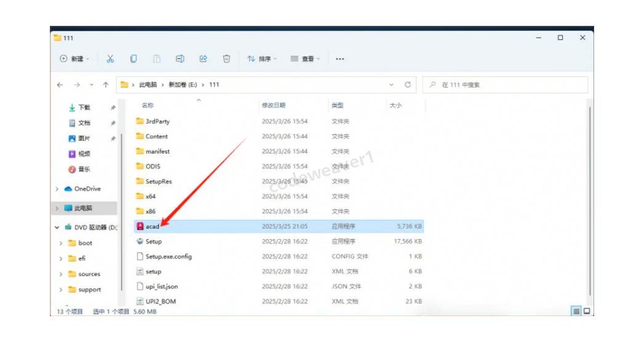This screenshot has height=342, width=644.
Task: Expand the boot folder chevron
Action: 61,243
